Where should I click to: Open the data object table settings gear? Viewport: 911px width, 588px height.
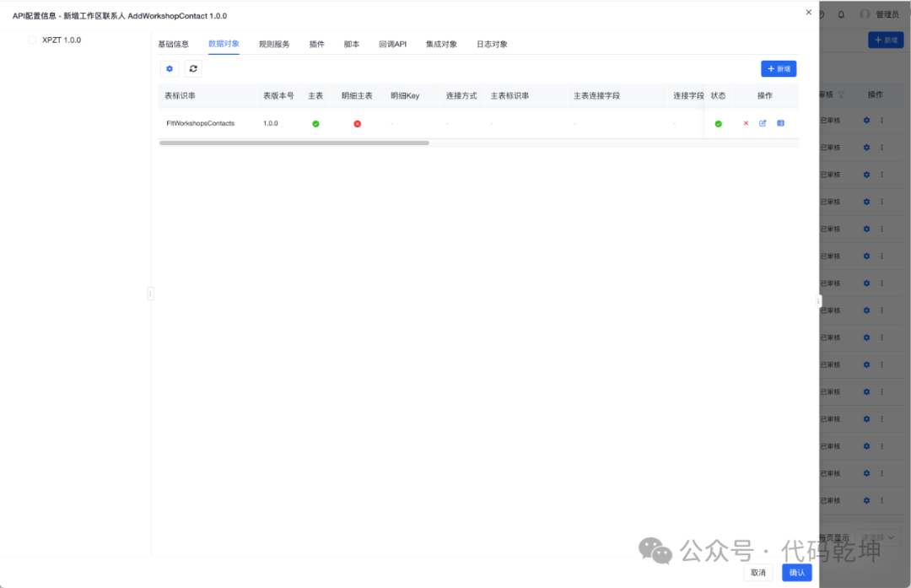coord(169,68)
